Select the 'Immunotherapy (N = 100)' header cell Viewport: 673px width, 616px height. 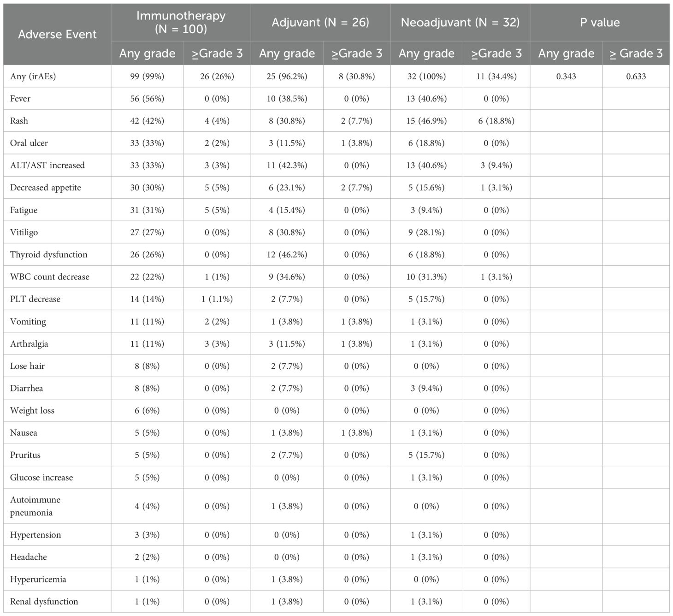[181, 22]
